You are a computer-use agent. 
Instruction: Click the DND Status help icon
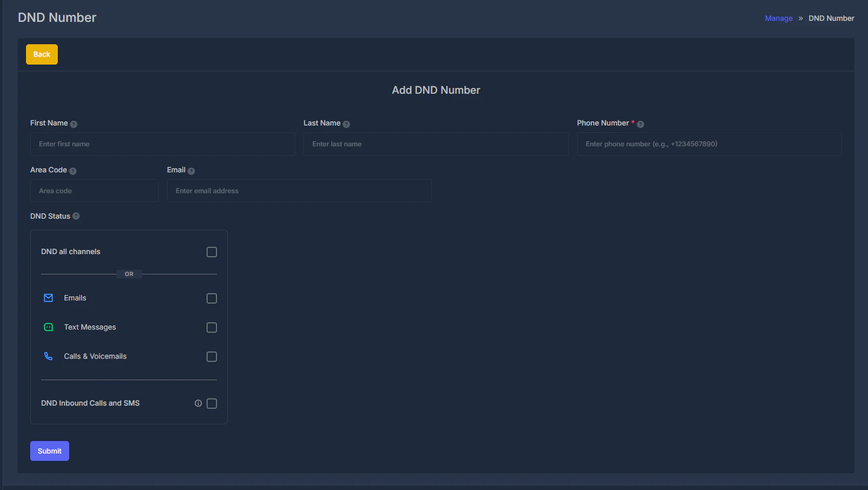[76, 216]
